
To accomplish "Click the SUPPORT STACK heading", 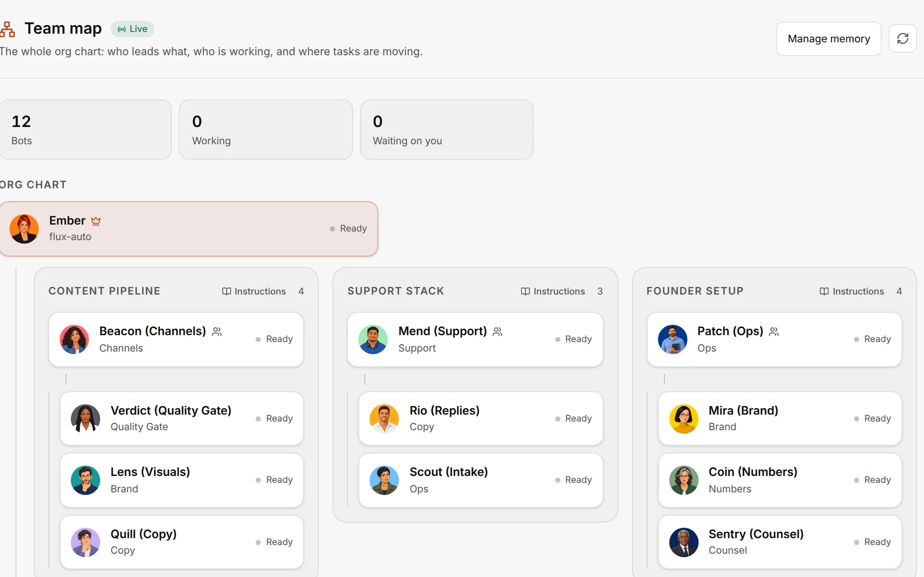I will pyautogui.click(x=396, y=291).
